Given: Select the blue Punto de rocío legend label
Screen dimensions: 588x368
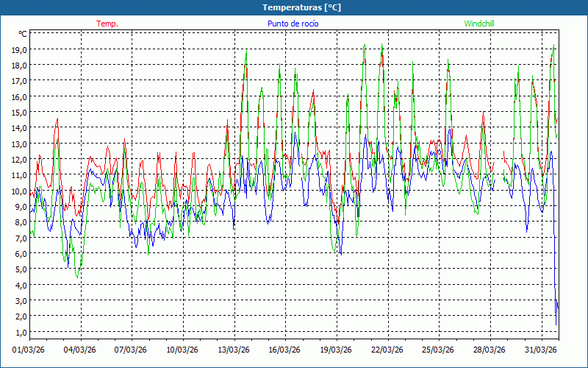Looking at the screenshot, I should pos(293,24).
